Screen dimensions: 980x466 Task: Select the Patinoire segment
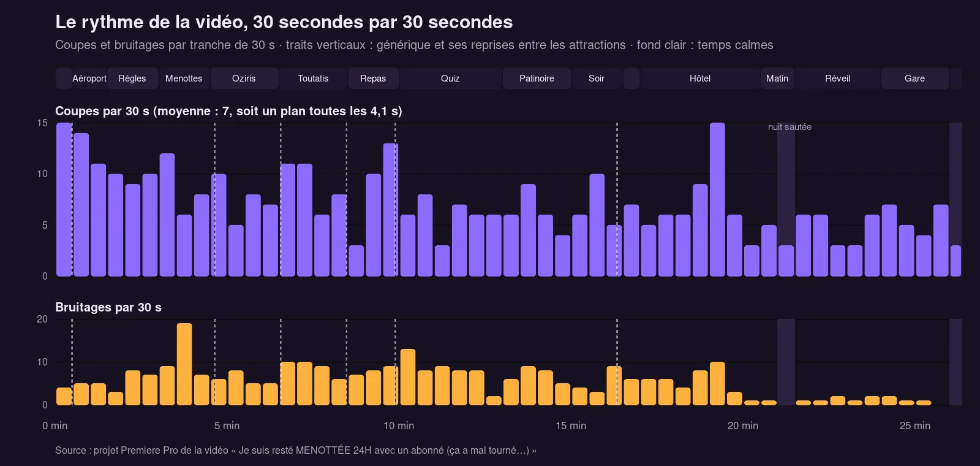[x=537, y=78]
